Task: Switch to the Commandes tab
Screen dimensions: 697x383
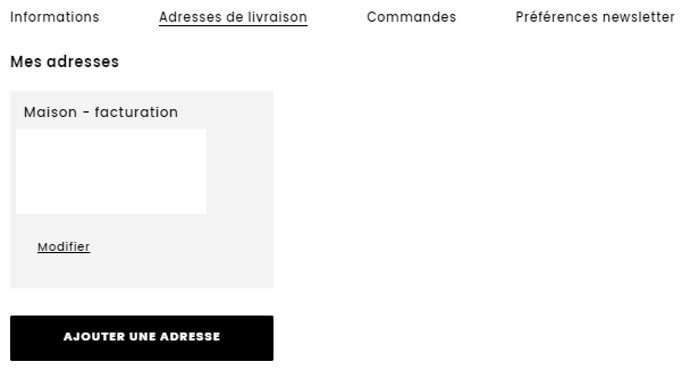Action: (411, 17)
